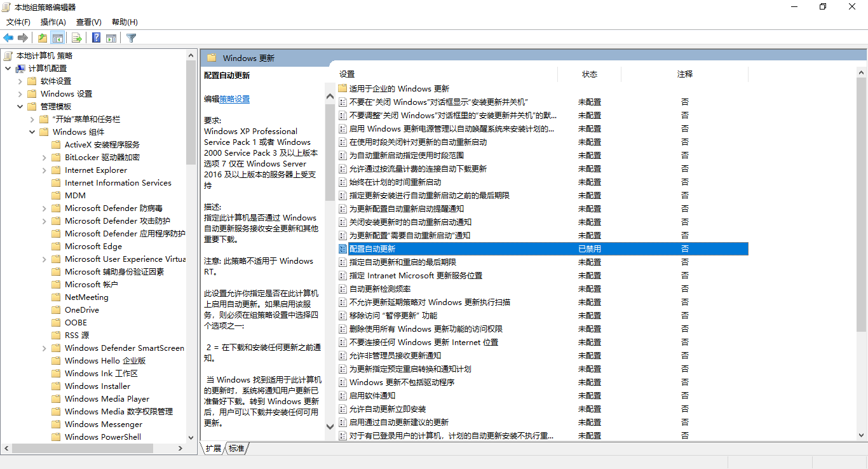This screenshot has width=868, height=469.
Task: Select Windows Hello 企业版 in tree
Action: coord(105,361)
